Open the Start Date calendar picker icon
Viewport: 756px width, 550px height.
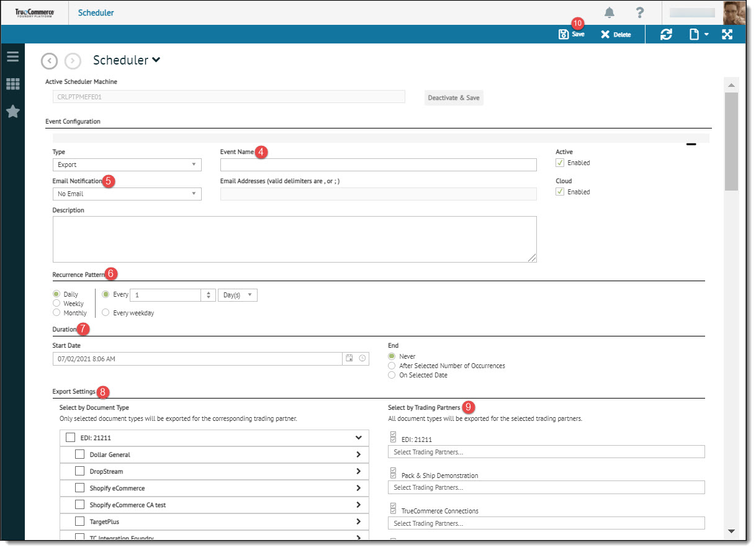click(x=349, y=358)
